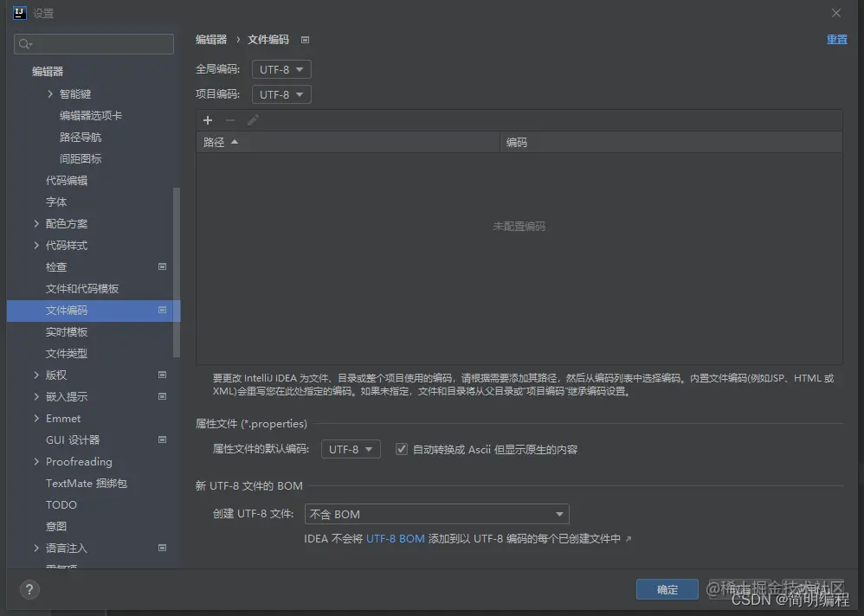This screenshot has height=616, width=864.
Task: Click the indicator icon next to 检查 in sidebar
Action: [162, 266]
